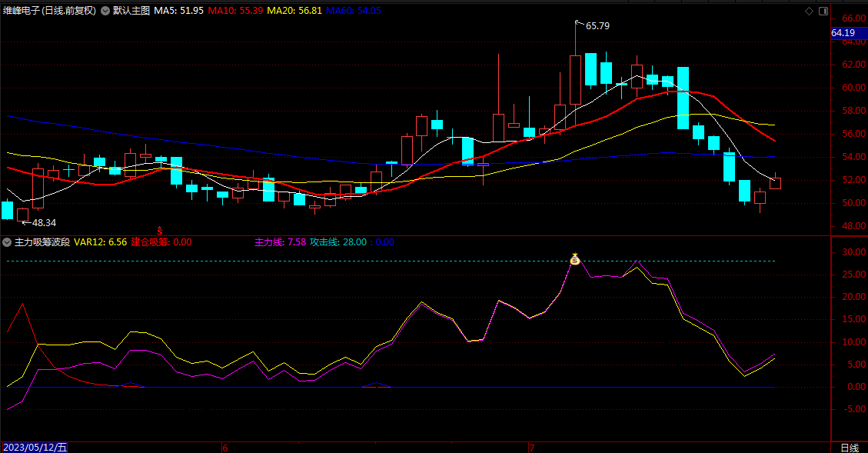Viewport: 868px width, 453px height.
Task: Click the 64.19 price tag on axis
Action: (x=843, y=33)
